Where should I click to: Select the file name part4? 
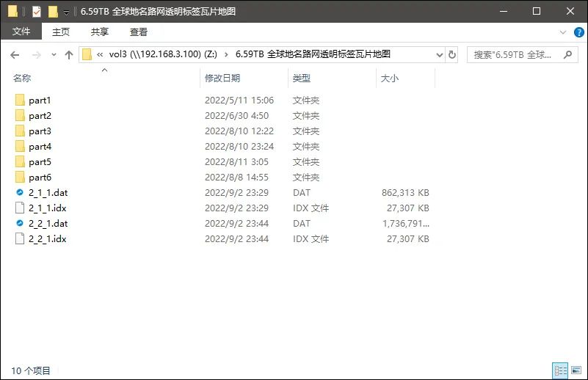[x=40, y=147]
